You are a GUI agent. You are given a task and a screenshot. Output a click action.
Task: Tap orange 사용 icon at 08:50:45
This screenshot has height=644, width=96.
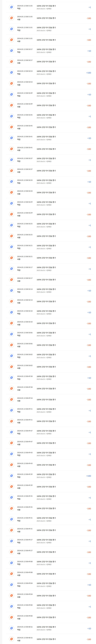click(x=11, y=127)
